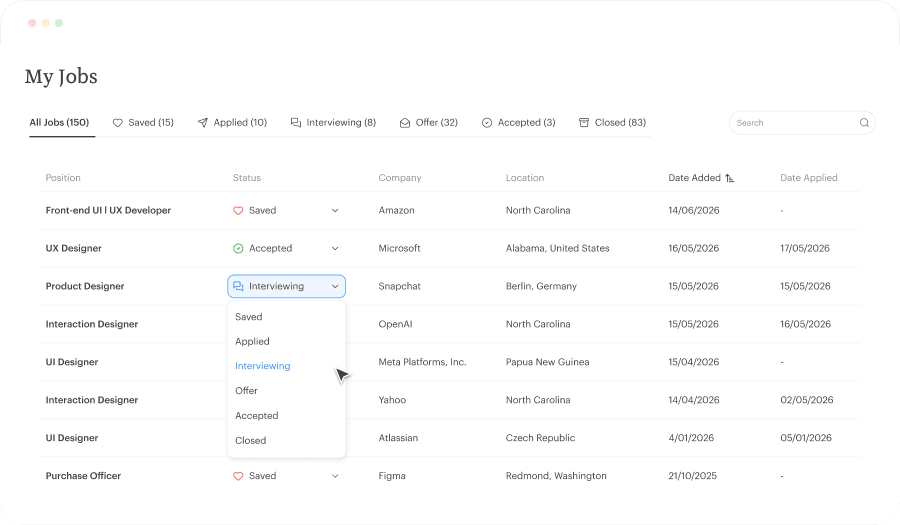900x525 pixels.
Task: Sort by the Position column header
Action: point(63,178)
